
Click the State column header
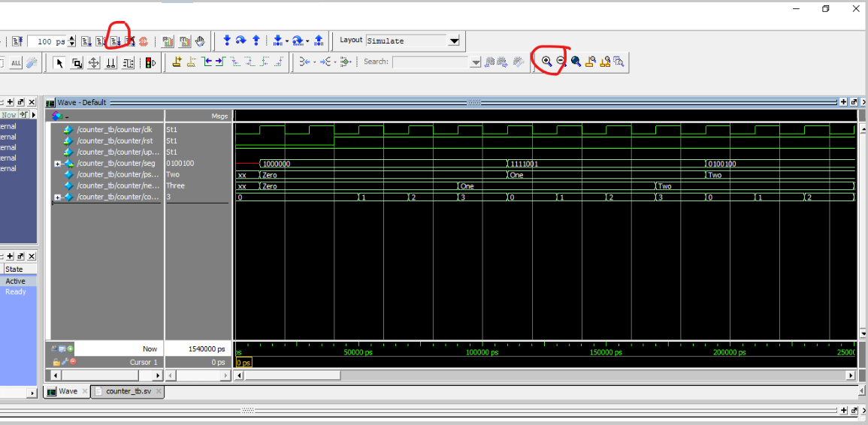click(x=14, y=269)
